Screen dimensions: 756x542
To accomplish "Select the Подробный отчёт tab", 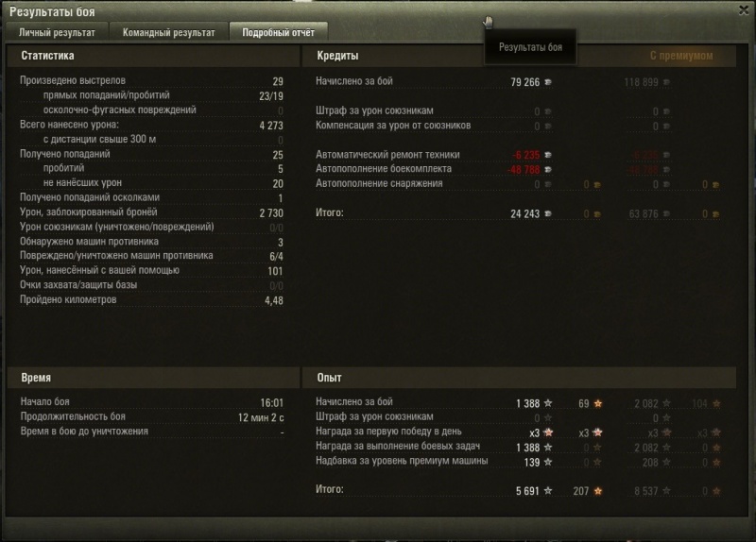I will click(278, 32).
